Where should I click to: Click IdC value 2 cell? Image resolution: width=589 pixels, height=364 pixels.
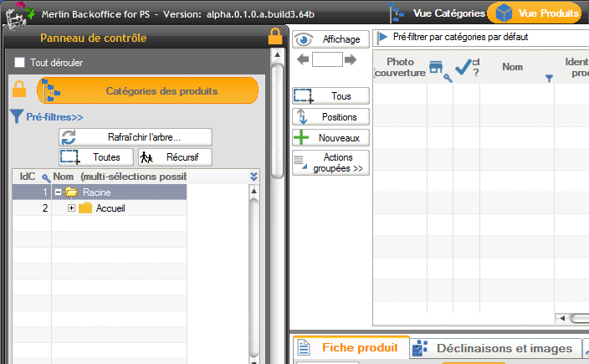pos(32,208)
